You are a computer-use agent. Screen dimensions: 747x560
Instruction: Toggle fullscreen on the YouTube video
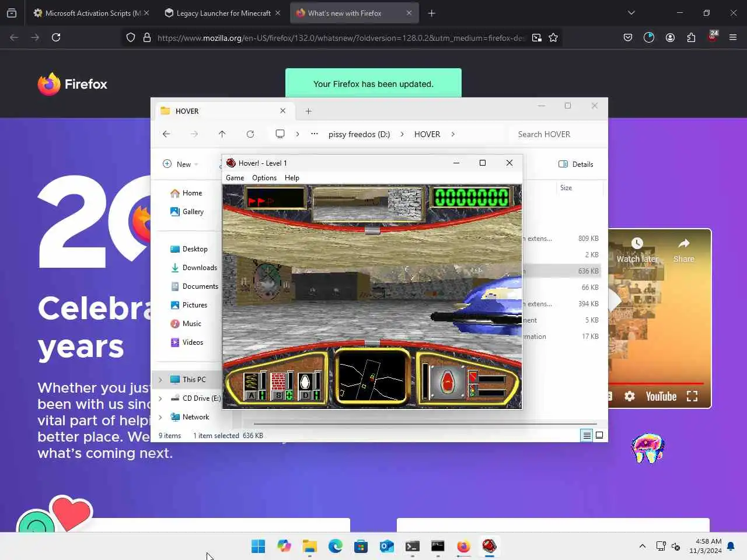click(692, 397)
